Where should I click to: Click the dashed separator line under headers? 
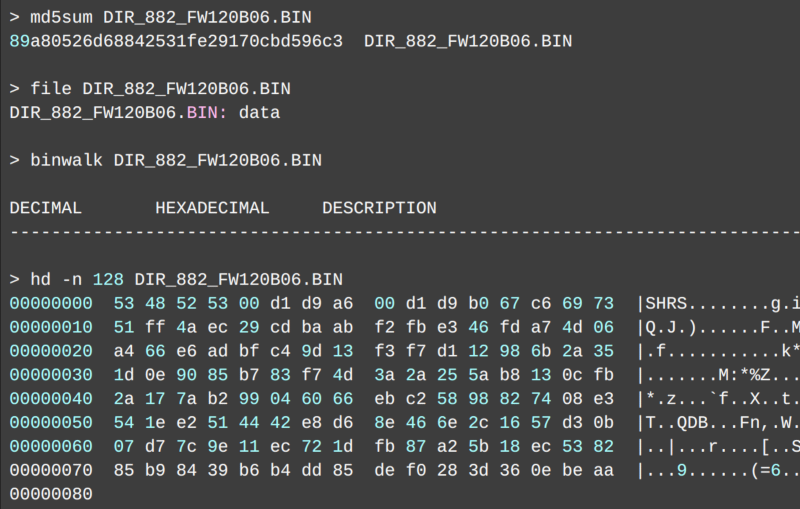(400, 233)
